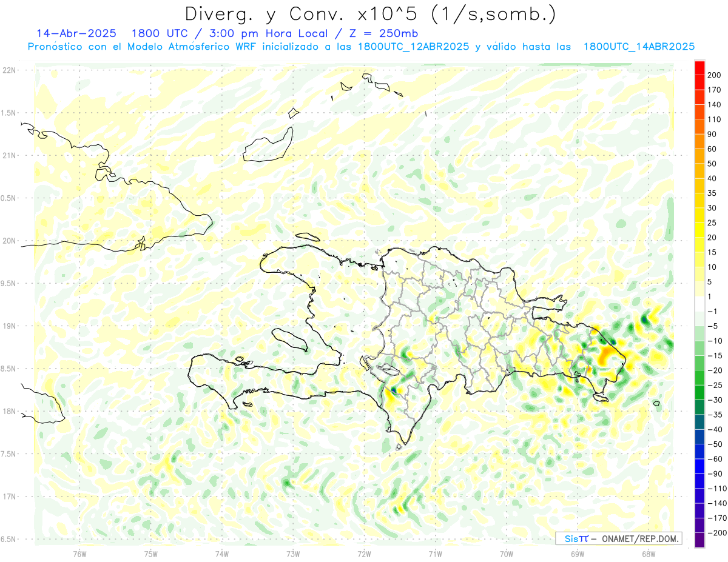The width and height of the screenshot is (728, 562).
Task: Click the '9.5N' latitude label
Action: click(8, 283)
